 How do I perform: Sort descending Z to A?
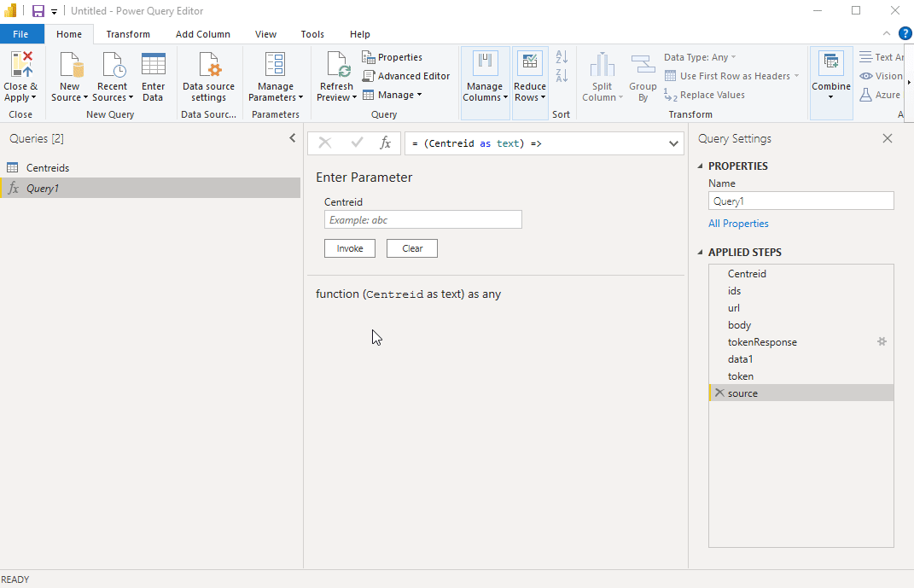click(562, 75)
